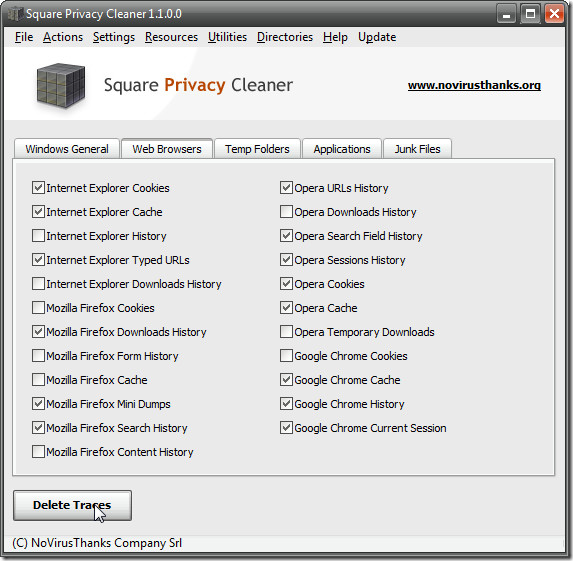Maximize the Square Privacy Cleaner window
Screen dimensions: 573x561
pos(530,15)
